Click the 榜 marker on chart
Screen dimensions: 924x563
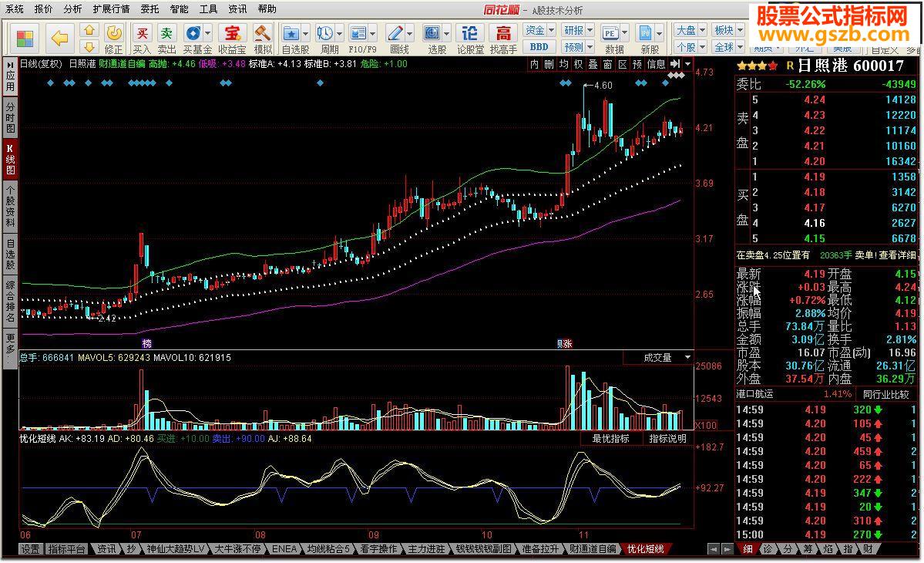[x=146, y=343]
